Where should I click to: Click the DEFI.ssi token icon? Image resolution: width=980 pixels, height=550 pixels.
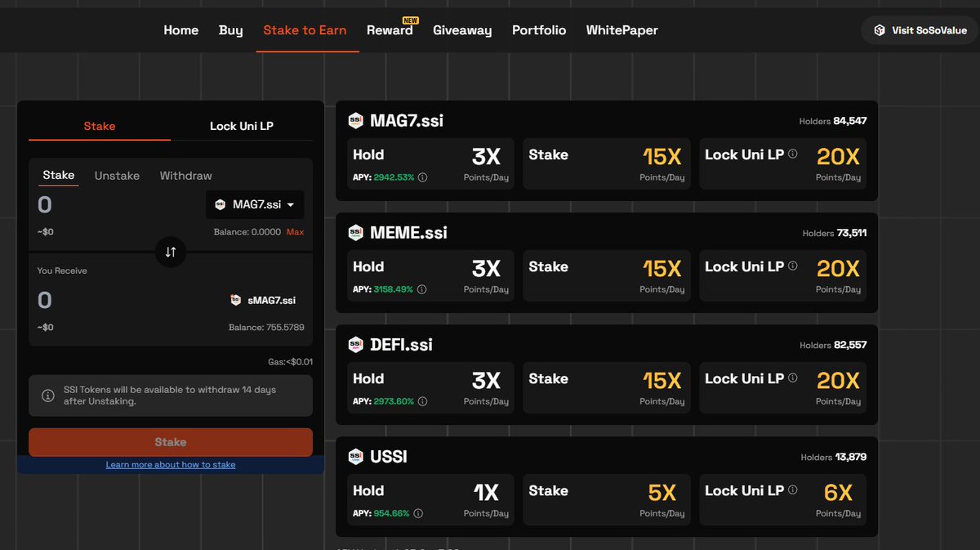pos(355,344)
